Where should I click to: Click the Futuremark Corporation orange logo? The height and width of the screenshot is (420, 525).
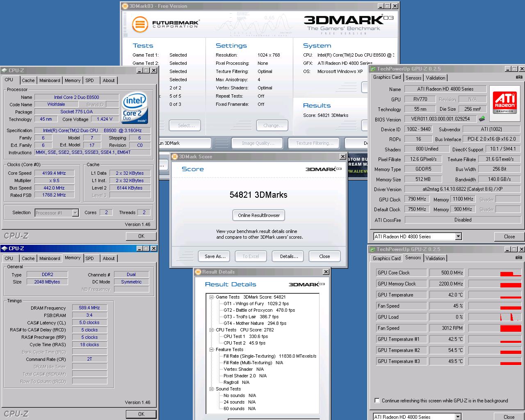point(140,24)
